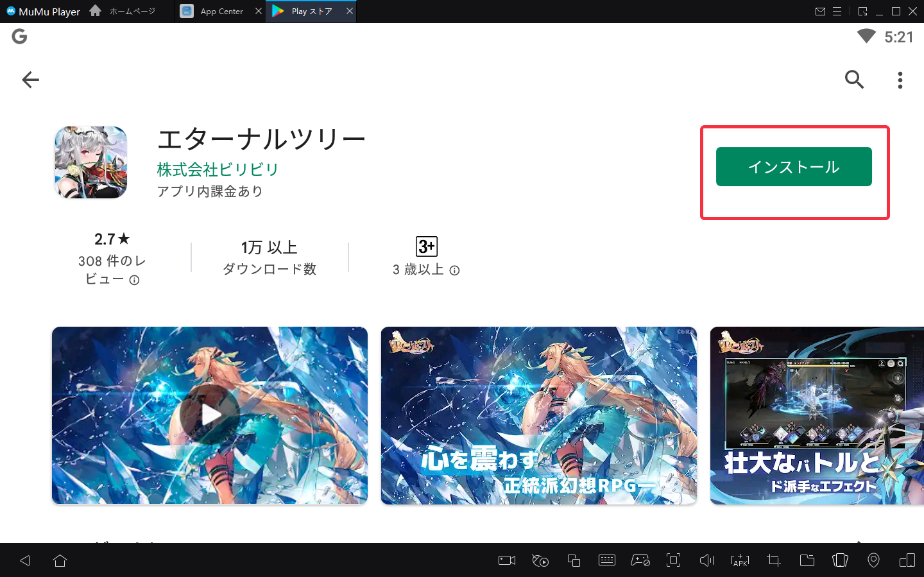Tap the Android home icon in bottom bar

tap(60, 560)
